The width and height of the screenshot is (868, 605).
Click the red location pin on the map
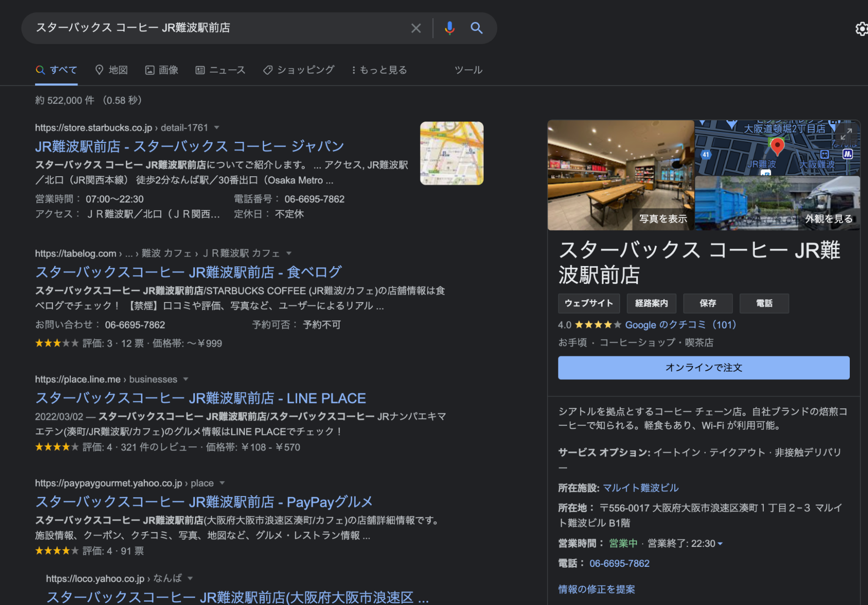click(x=777, y=146)
